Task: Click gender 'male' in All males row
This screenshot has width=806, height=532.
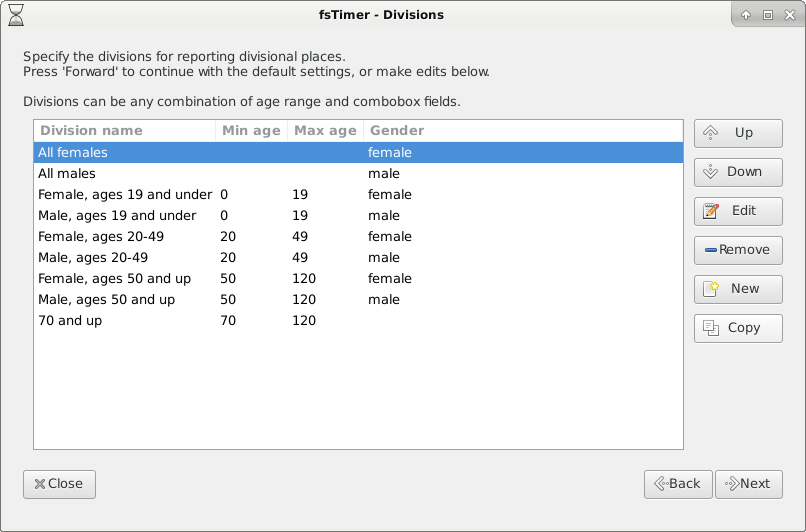Action: tap(384, 174)
